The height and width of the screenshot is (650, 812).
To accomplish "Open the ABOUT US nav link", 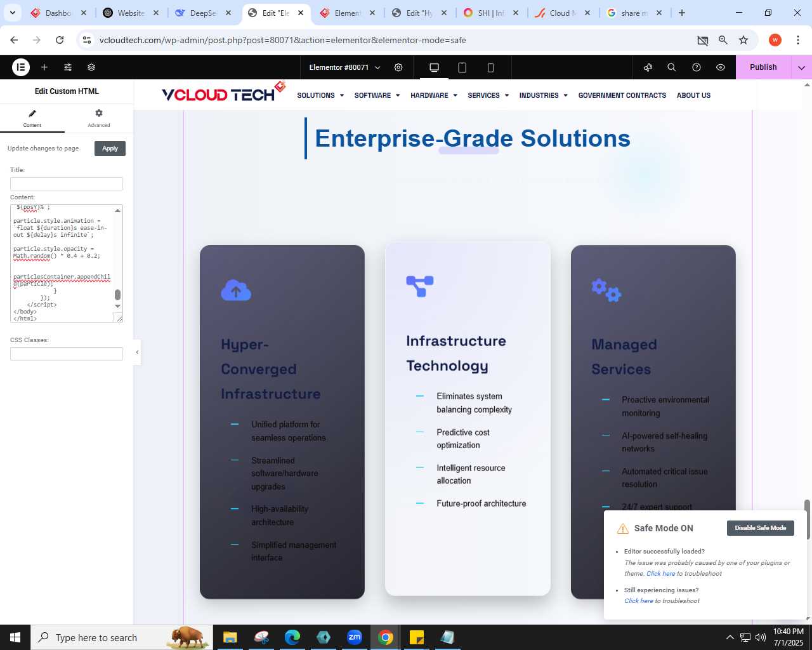I will (x=693, y=95).
